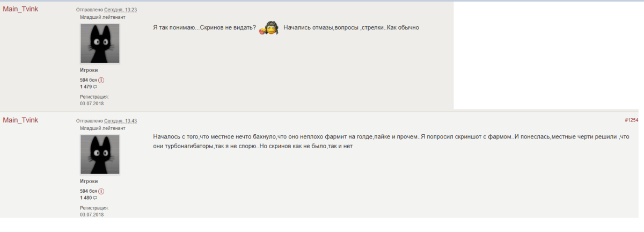Open the black cat avatar in the second post

100,155
